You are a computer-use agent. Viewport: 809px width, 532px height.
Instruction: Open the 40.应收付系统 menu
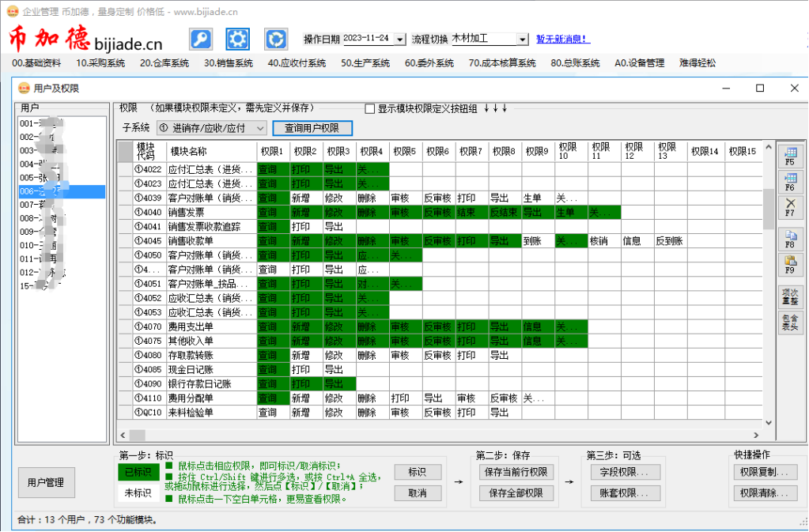pyautogui.click(x=297, y=63)
